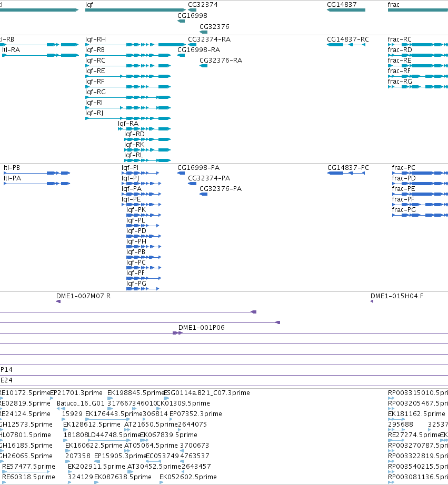The height and width of the screenshot is (485, 448).
Task: Select lqf-PC protein label
Action: [136, 262]
